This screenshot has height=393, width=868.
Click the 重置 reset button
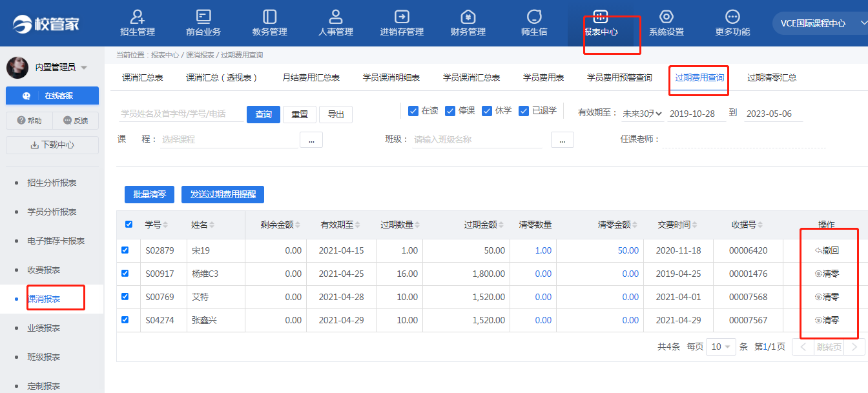pos(300,114)
